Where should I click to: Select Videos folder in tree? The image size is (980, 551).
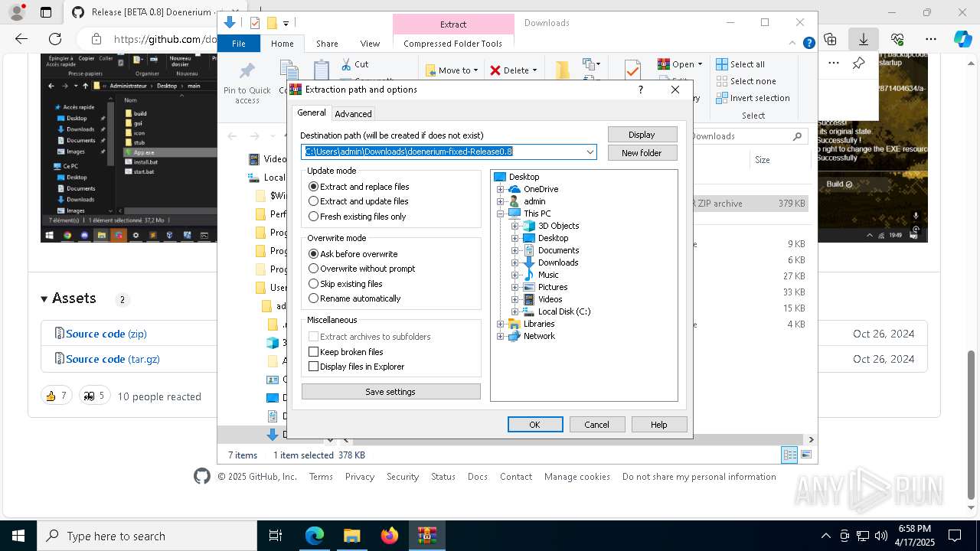(543, 299)
